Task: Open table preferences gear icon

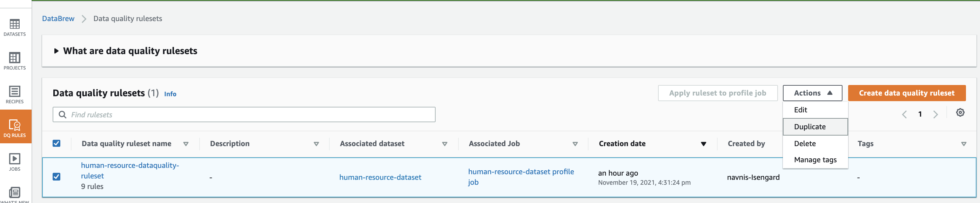Action: coord(960,113)
